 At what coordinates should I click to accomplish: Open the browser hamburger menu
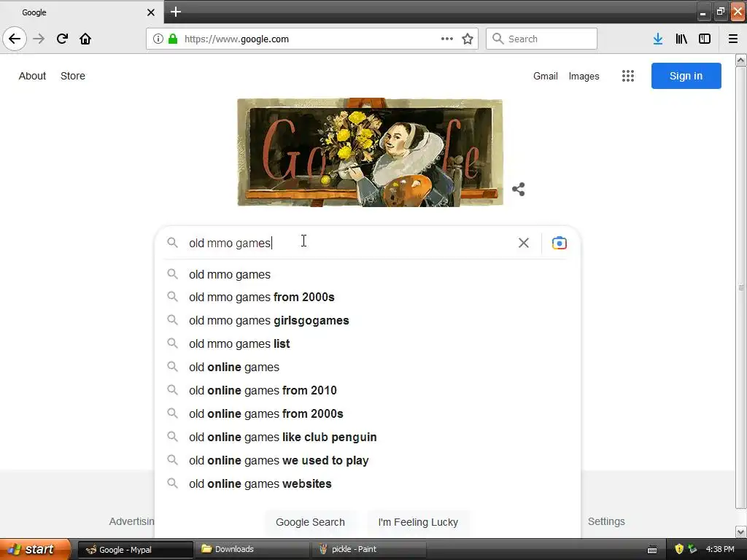coord(733,39)
